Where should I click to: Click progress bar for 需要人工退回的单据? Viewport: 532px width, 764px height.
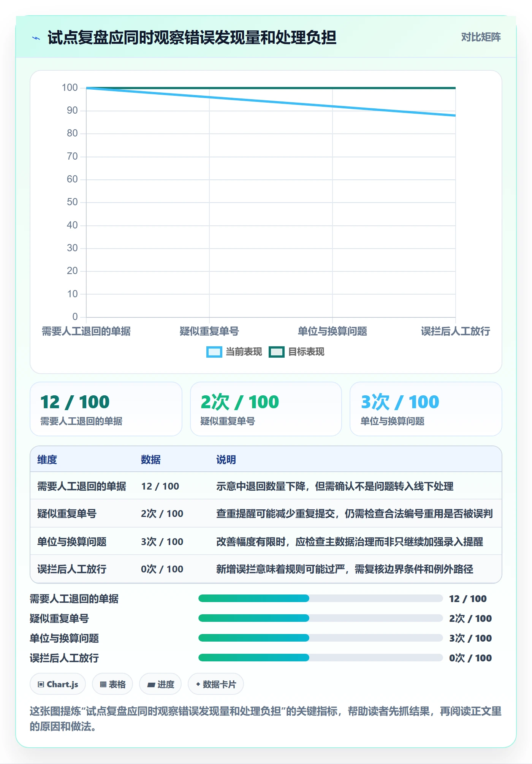click(320, 598)
